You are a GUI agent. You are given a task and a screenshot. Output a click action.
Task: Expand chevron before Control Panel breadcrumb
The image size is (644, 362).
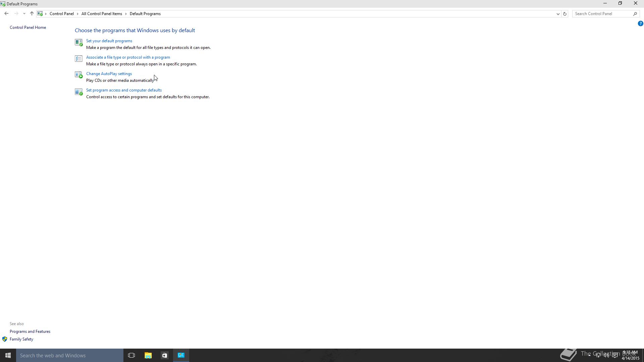[46, 14]
